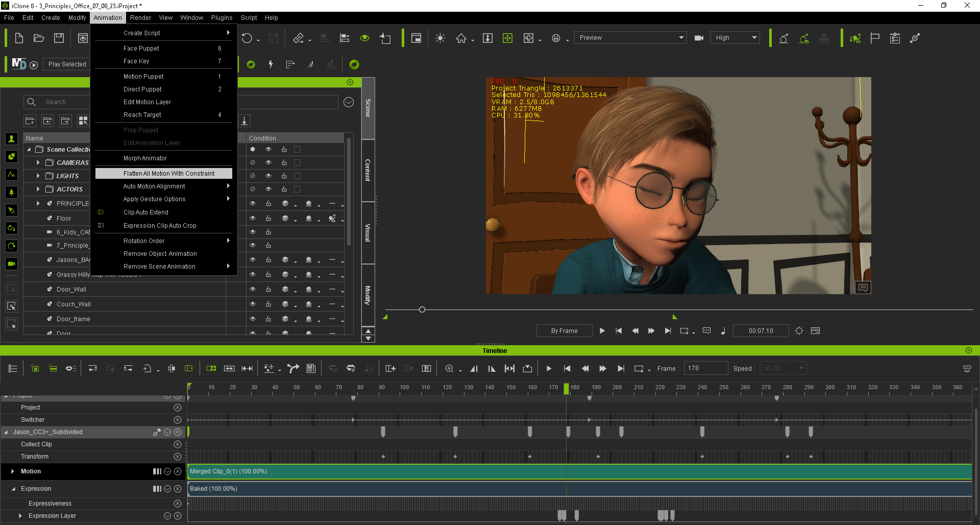Click the 00:07.10 timecode field
Screen dimensions: 980x525
point(761,331)
